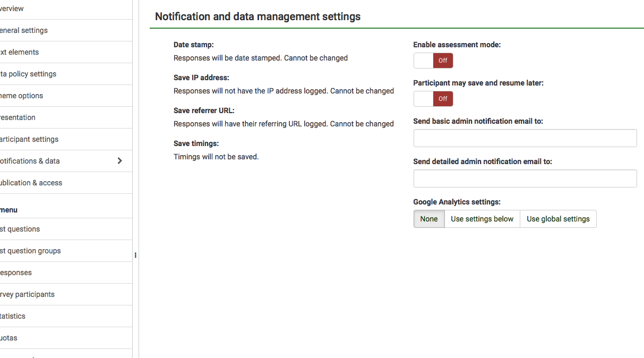Choose Use global settings for Google Analytics

pos(558,219)
